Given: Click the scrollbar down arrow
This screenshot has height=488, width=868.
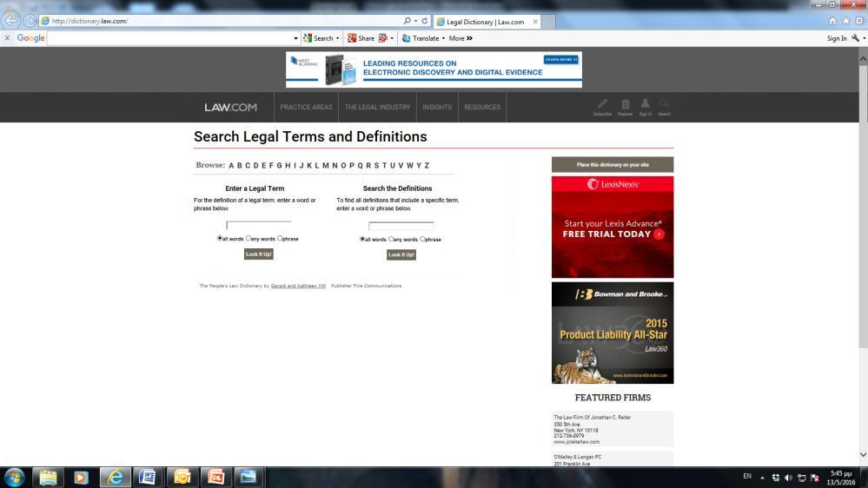Looking at the screenshot, I should coord(863,455).
